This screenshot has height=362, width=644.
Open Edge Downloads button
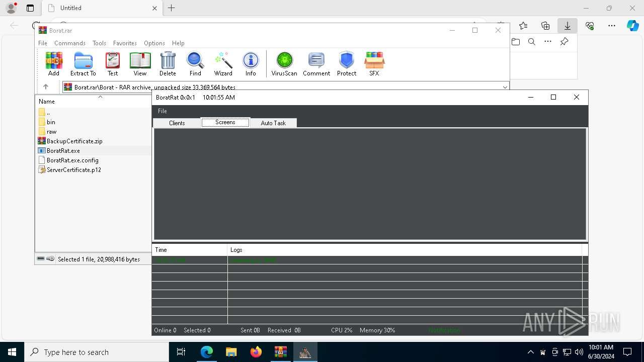pos(568,26)
